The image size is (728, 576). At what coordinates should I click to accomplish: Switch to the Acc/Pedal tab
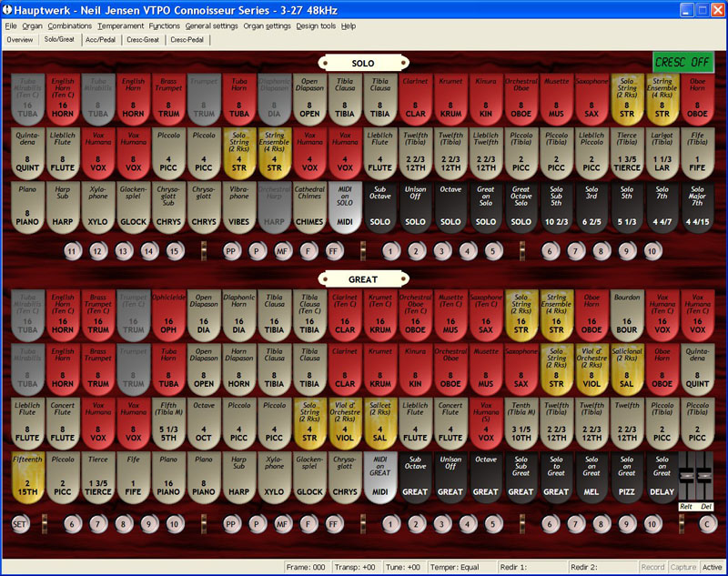pos(100,40)
